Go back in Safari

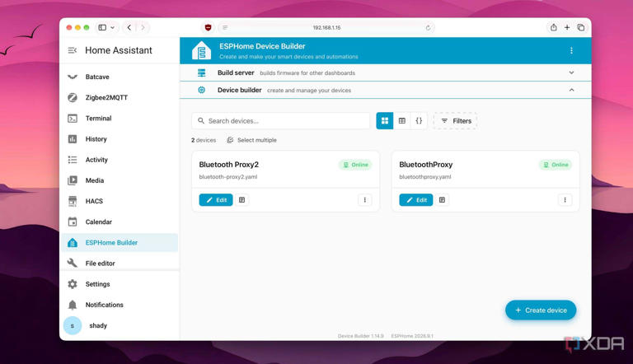click(129, 27)
